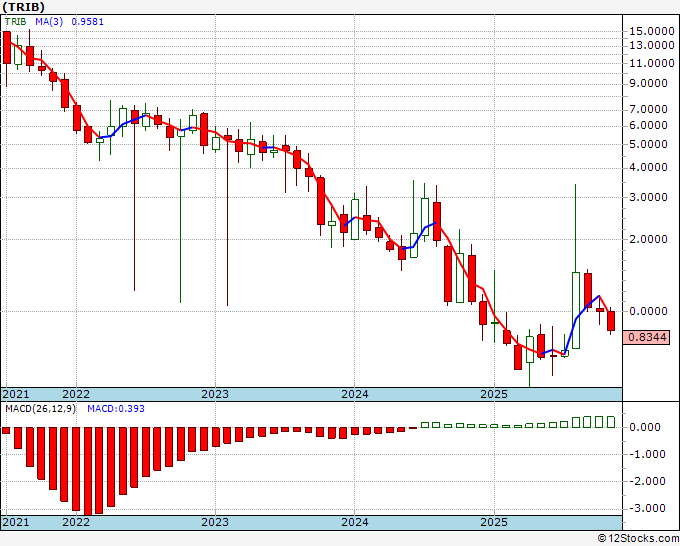
Task: Click 2022 on the price chart timeline
Action: [76, 394]
